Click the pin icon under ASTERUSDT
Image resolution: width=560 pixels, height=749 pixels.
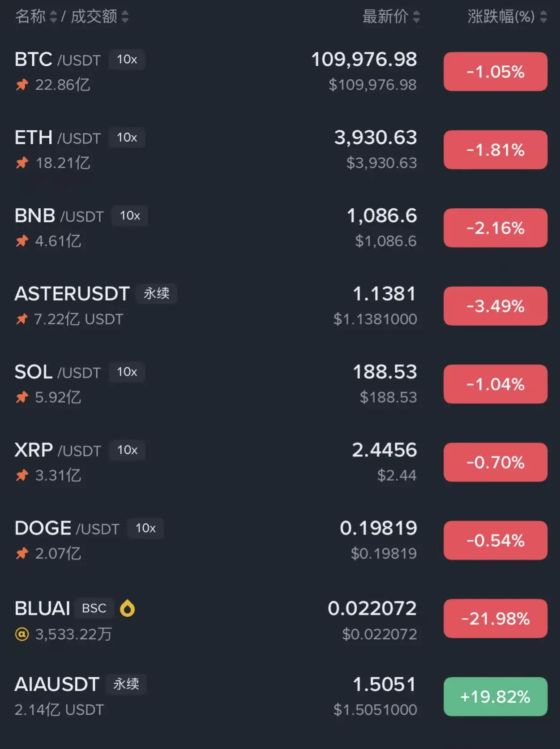pyautogui.click(x=22, y=319)
